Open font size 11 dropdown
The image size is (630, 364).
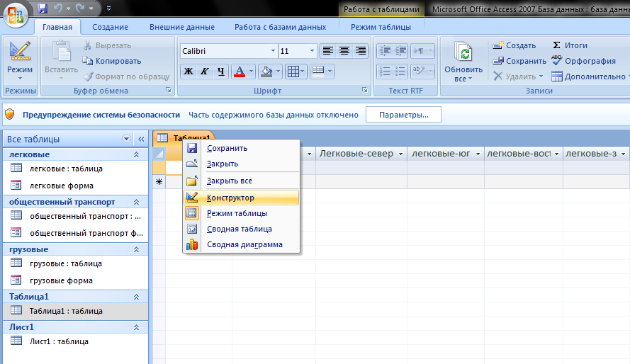click(x=312, y=51)
